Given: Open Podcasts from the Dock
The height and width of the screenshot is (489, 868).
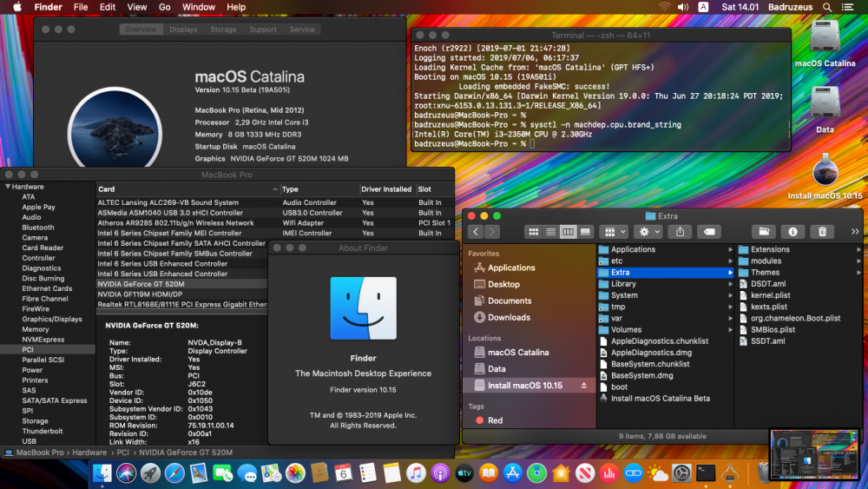Looking at the screenshot, I should coord(440,473).
